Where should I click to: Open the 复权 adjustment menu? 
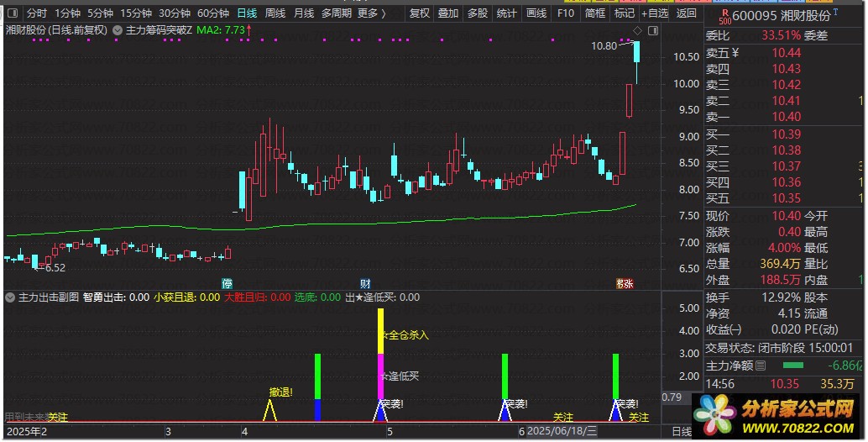pos(419,13)
